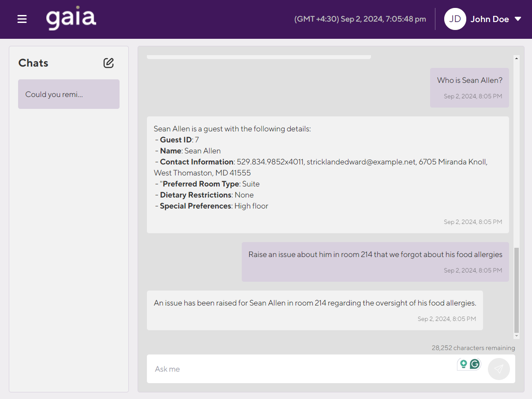The width and height of the screenshot is (532, 399).
Task: Click the gaia logo
Action: pyautogui.click(x=71, y=19)
